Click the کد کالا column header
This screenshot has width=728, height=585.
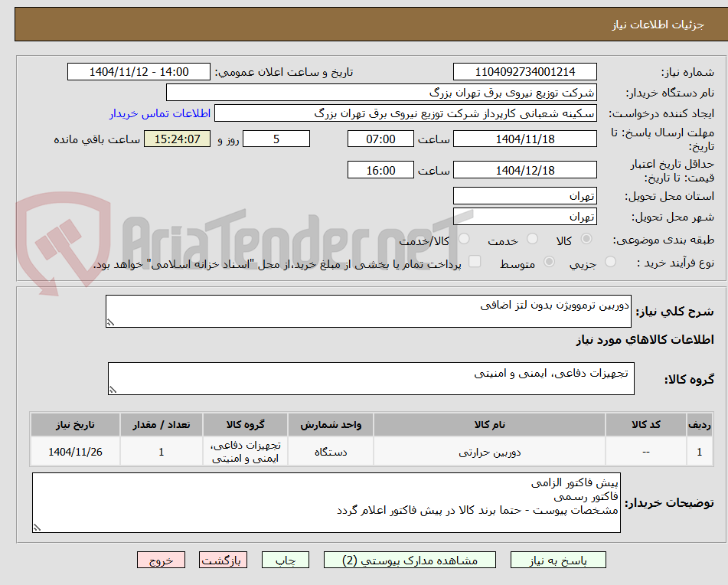point(646,425)
